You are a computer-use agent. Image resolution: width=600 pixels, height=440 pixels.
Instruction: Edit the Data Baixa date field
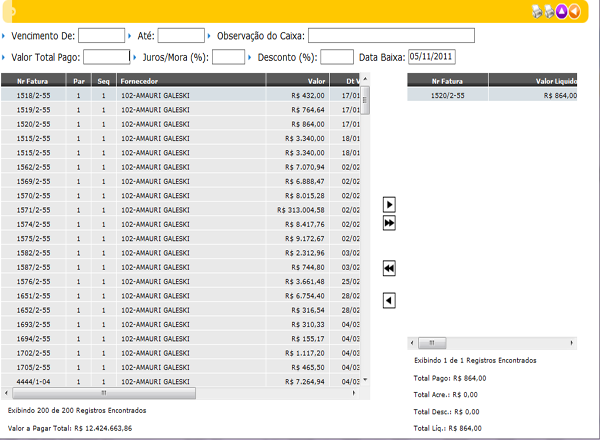[431, 57]
